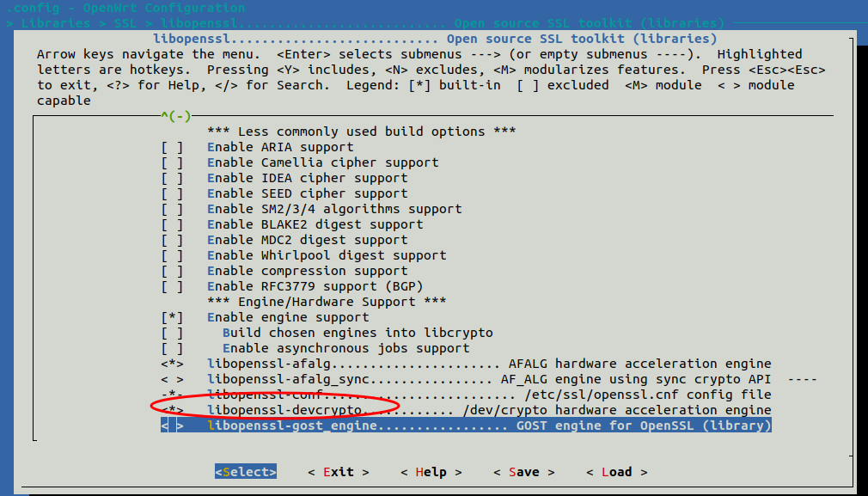Toggle Enable SM2/3/4 algorithms support checkbox
The image size is (868, 496).
(x=172, y=209)
